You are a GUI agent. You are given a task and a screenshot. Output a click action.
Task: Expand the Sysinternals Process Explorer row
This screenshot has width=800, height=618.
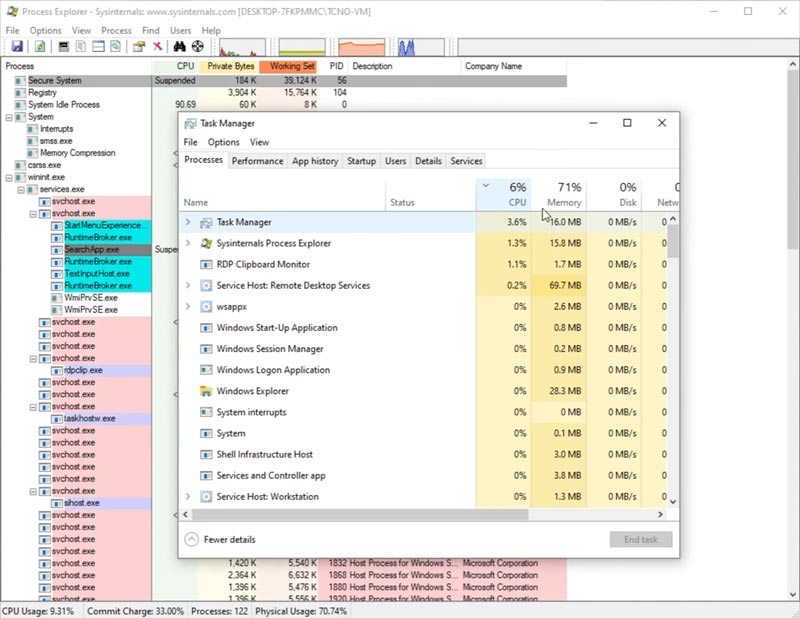point(188,243)
